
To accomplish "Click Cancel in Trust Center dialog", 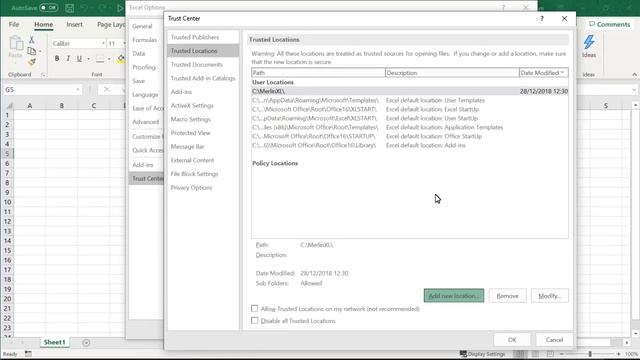I will point(554,340).
